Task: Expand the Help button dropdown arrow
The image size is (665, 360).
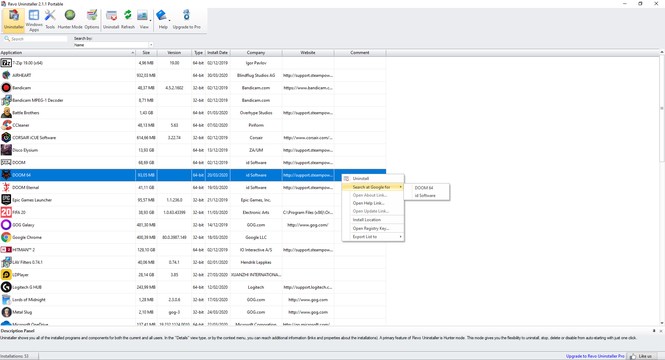Action: coord(170,20)
